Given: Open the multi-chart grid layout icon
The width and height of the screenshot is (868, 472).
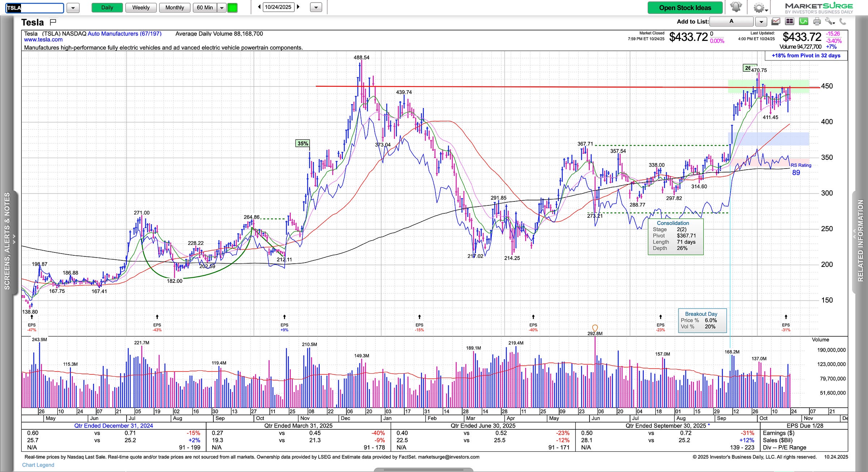Looking at the screenshot, I should 790,22.
